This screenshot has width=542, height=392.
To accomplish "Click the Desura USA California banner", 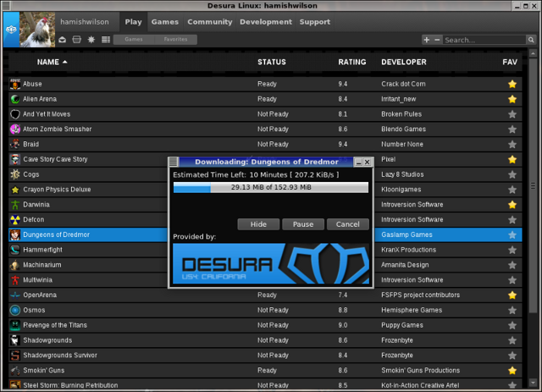I will 271,263.
